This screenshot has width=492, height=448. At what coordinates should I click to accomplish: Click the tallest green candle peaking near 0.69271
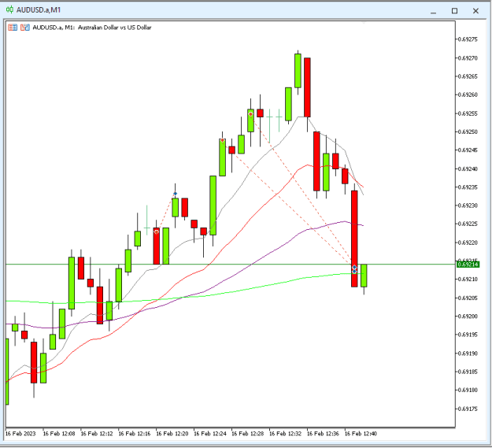click(x=298, y=71)
